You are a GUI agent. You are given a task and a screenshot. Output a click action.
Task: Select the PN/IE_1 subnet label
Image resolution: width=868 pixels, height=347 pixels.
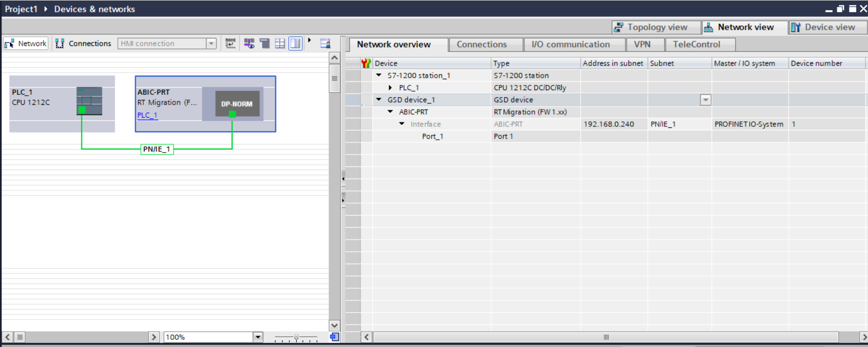tap(157, 149)
